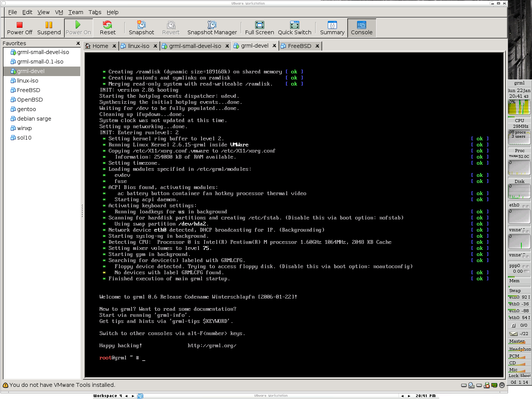Click the hard disk status icon
The image size is (532, 399).
coord(464,385)
